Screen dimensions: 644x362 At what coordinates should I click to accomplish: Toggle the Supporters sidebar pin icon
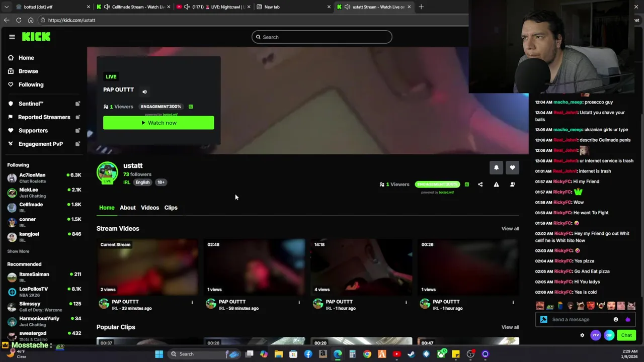tap(77, 131)
